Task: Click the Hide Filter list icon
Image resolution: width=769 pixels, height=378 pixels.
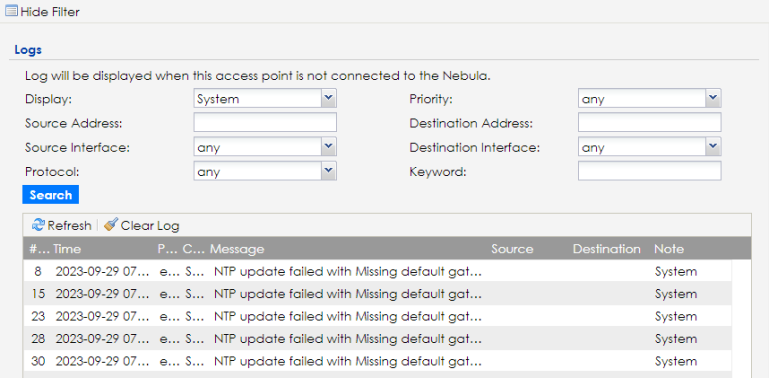Action: tap(11, 11)
